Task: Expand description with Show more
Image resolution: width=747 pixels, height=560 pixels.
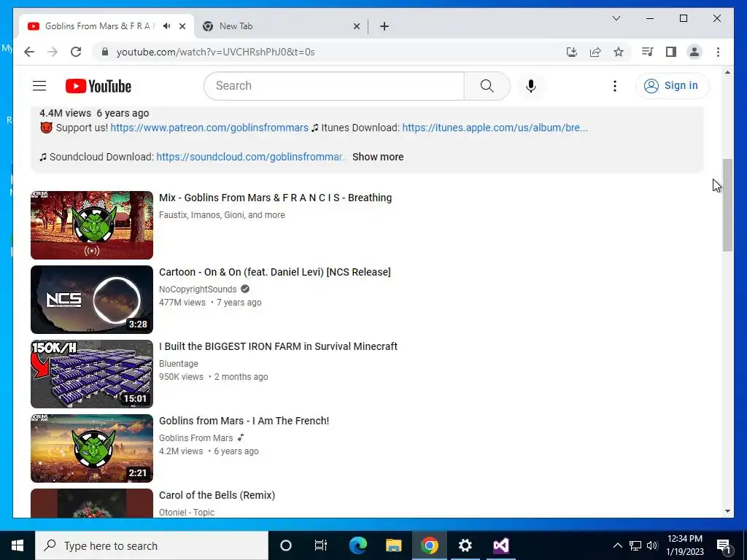Action: [x=378, y=157]
